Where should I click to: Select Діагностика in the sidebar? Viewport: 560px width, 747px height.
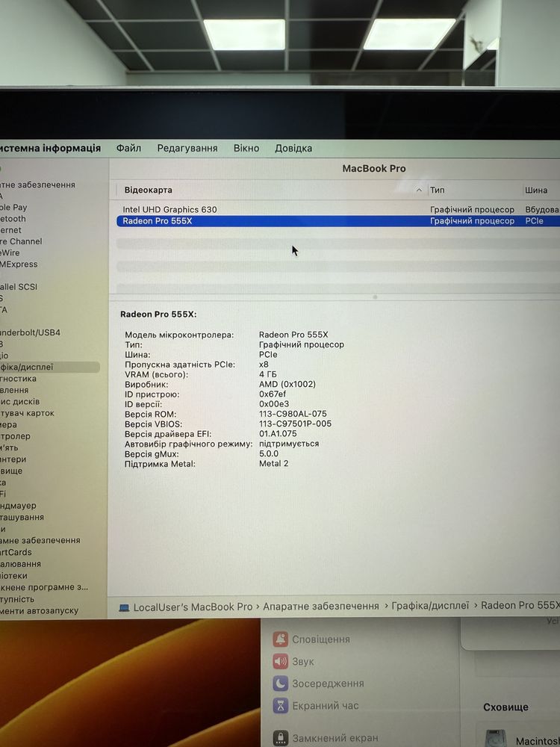(18, 379)
